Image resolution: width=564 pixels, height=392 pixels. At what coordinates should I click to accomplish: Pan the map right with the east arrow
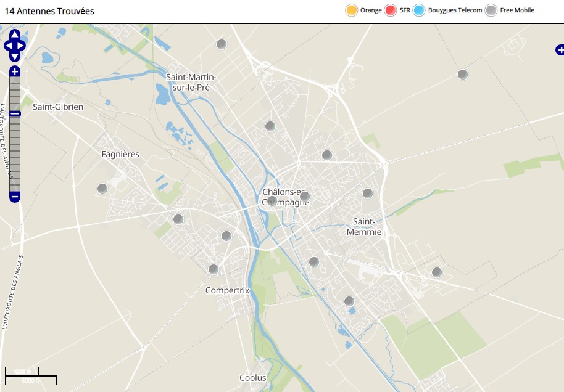[x=22, y=46]
